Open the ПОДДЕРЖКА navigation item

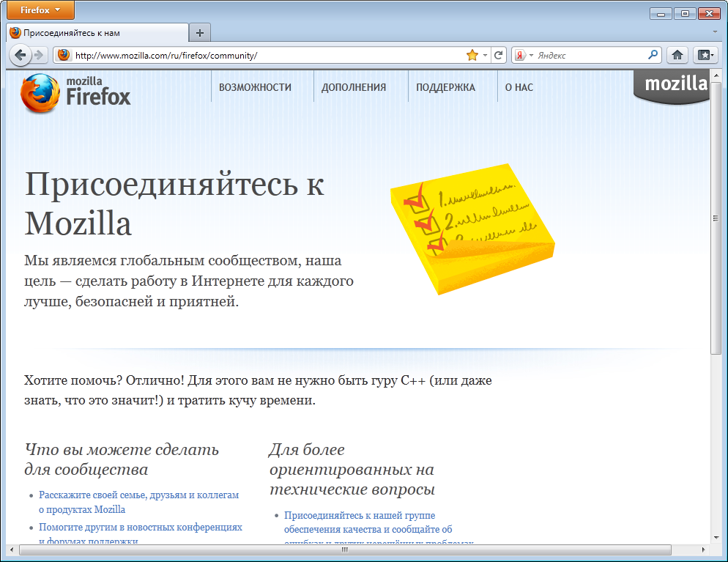pyautogui.click(x=445, y=87)
